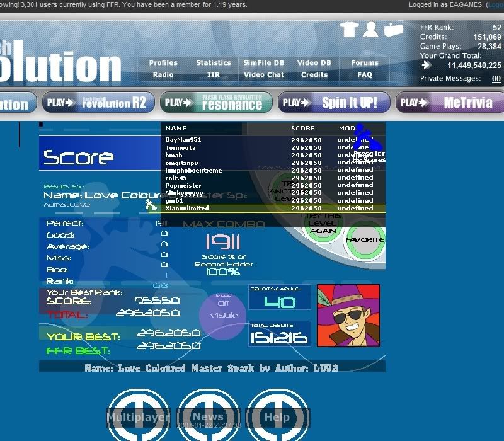
Task: Toggle the Mode Off Visible circle
Action: (x=223, y=312)
